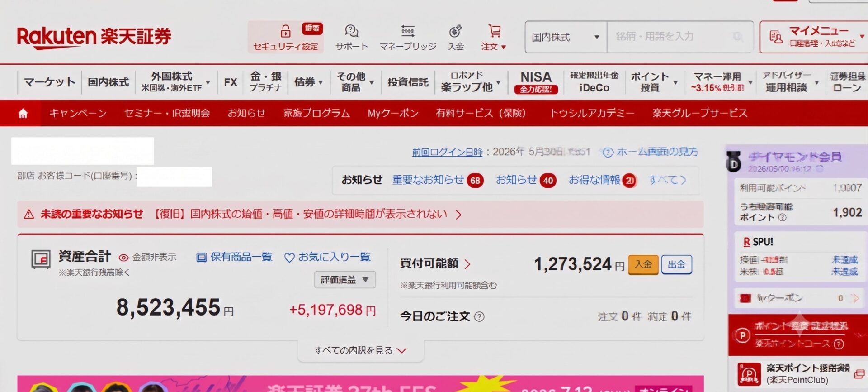Click the safe icon beside 資産合計

click(x=41, y=259)
